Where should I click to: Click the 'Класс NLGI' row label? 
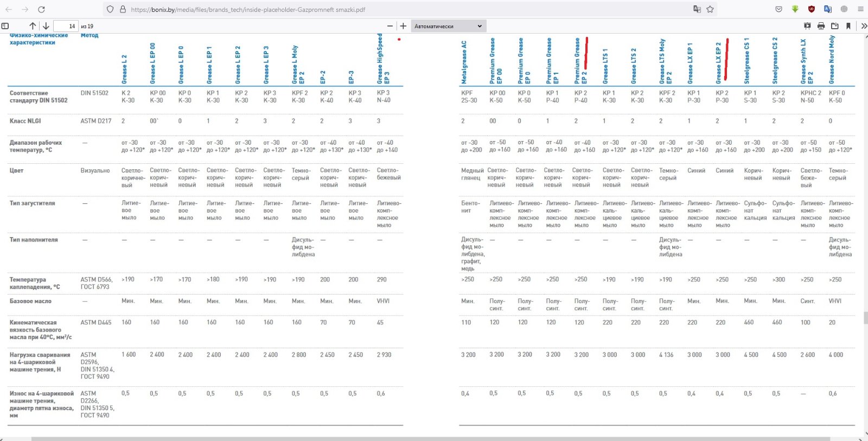25,121
